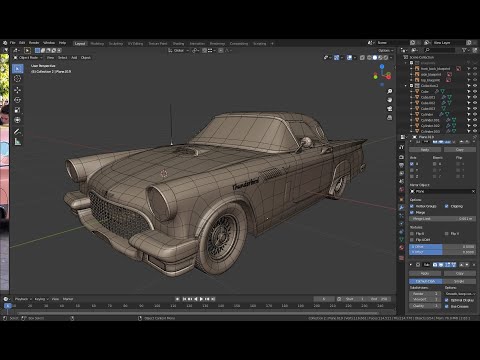Select the Scale tool
Screen dimensions: 480x360
(x=18, y=110)
